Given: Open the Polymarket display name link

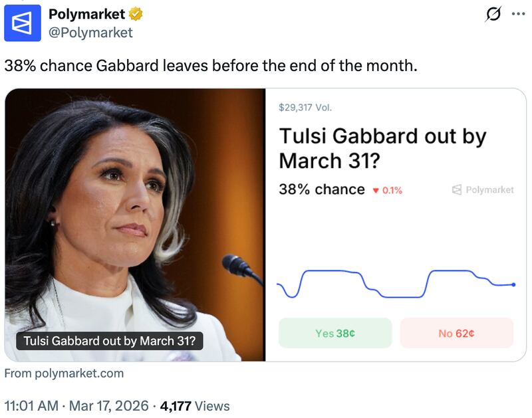Looking at the screenshot, I should click(87, 14).
